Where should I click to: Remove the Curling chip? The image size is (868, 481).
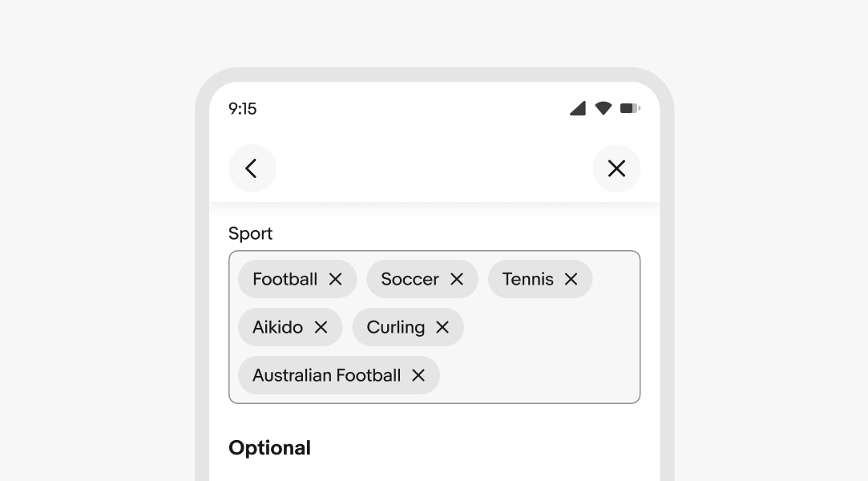442,328
